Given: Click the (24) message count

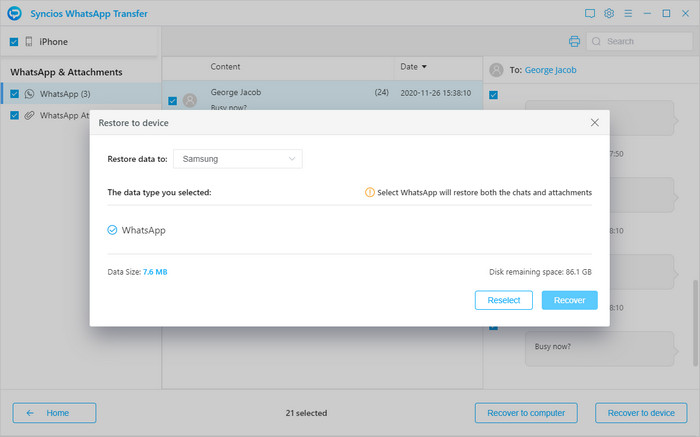Looking at the screenshot, I should click(381, 92).
